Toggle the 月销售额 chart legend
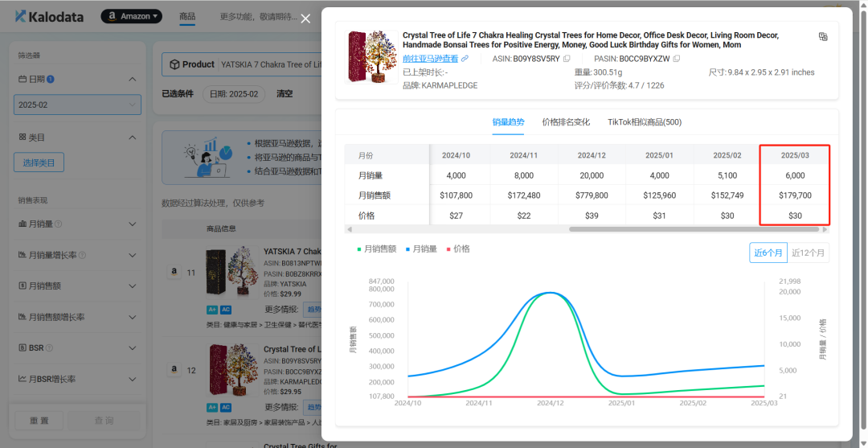 [x=376, y=249]
